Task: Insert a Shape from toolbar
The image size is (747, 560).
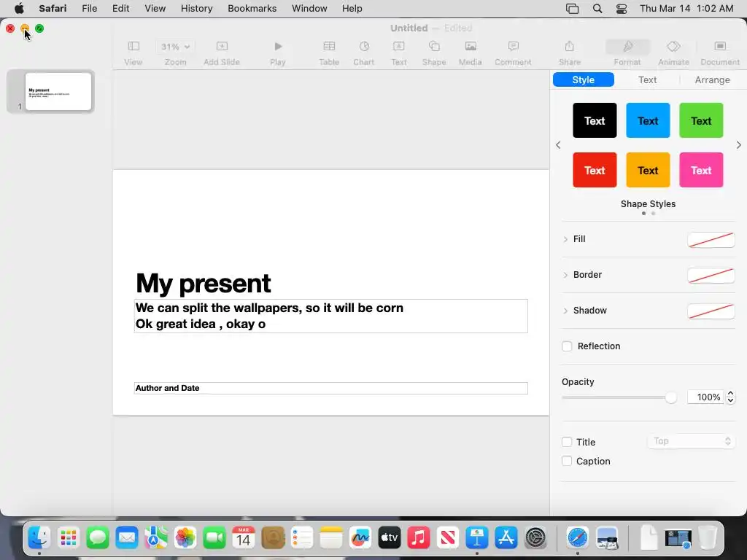Action: pos(434,52)
